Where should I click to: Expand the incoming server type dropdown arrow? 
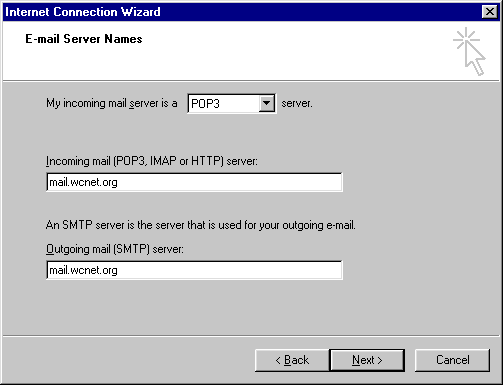click(x=266, y=103)
